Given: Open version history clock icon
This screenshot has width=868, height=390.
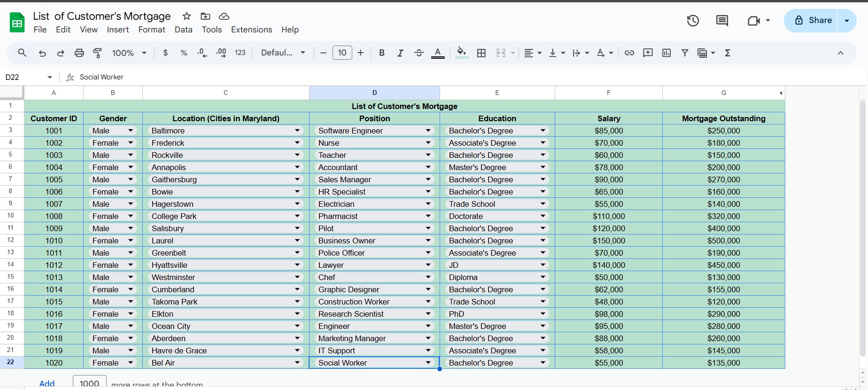Looking at the screenshot, I should [x=693, y=21].
